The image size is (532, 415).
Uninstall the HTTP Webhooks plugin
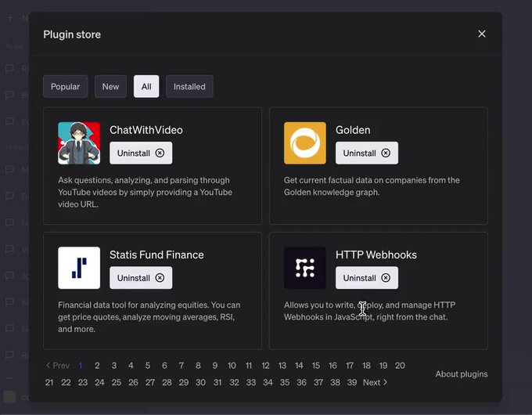tap(367, 278)
